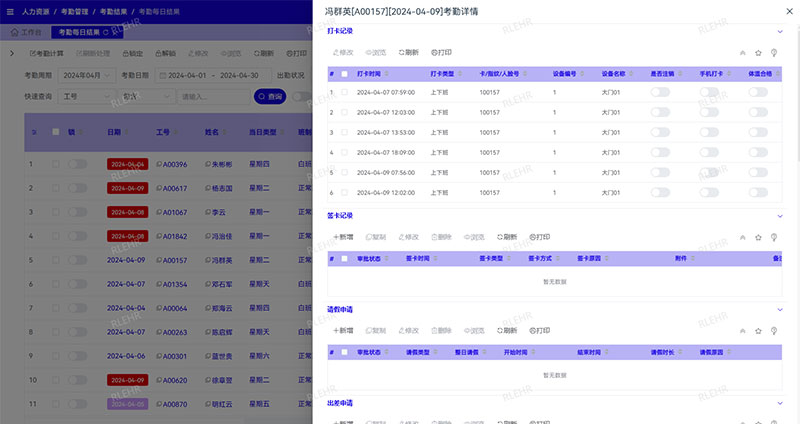Click 删除 in the 签卡记录 toolbar
The width and height of the screenshot is (800, 424).
pyautogui.click(x=441, y=237)
